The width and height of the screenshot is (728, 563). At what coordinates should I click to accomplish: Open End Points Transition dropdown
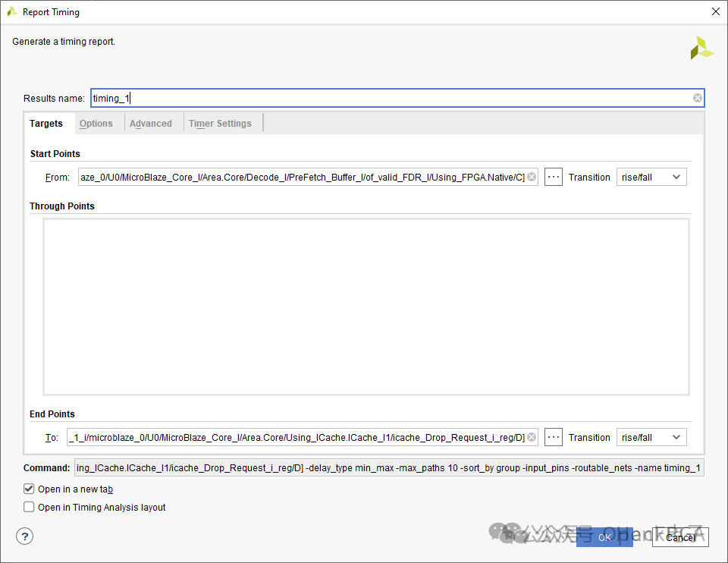pos(651,437)
